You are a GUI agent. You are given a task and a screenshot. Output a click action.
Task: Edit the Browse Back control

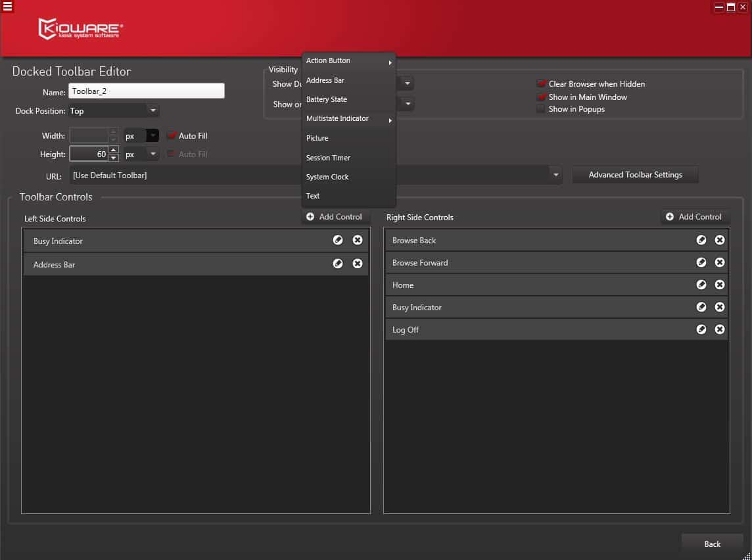(701, 241)
